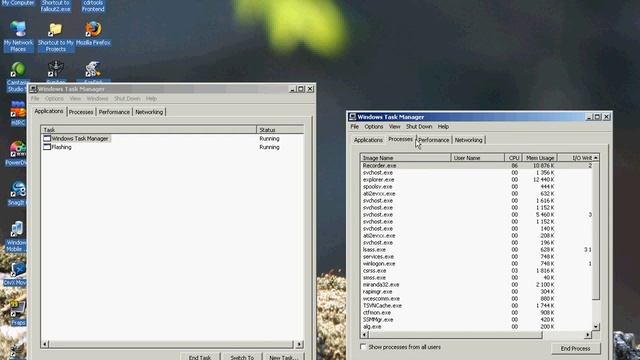Image resolution: width=640 pixels, height=360 pixels.
Task: Click the Task column header in Applications list
Action: [149, 130]
